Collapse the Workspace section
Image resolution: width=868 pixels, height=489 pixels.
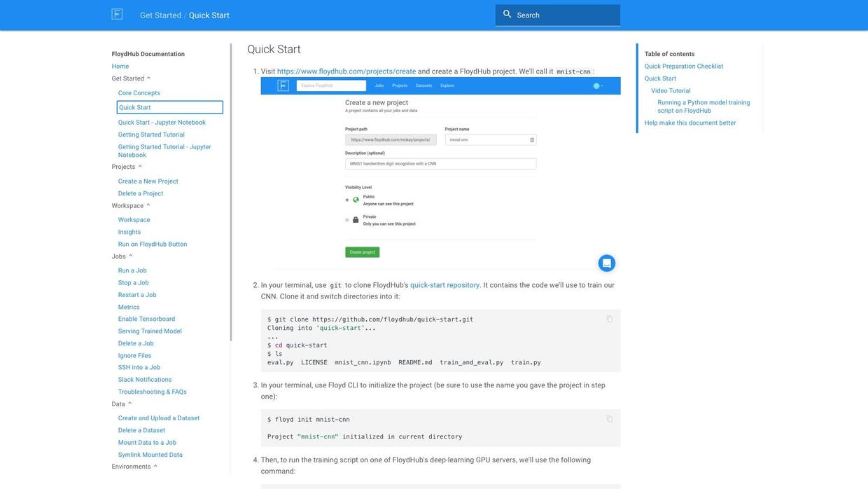[x=148, y=206]
